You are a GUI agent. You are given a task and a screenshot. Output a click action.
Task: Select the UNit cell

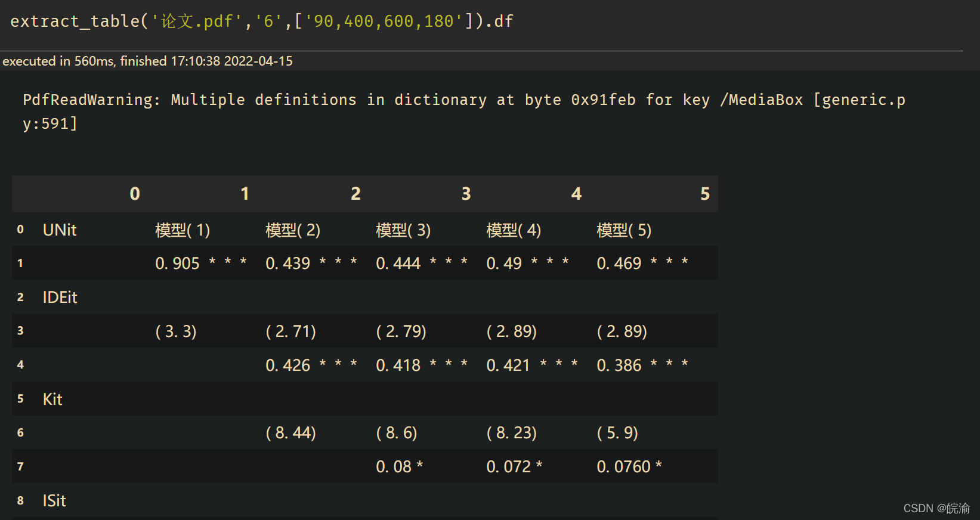tap(60, 230)
